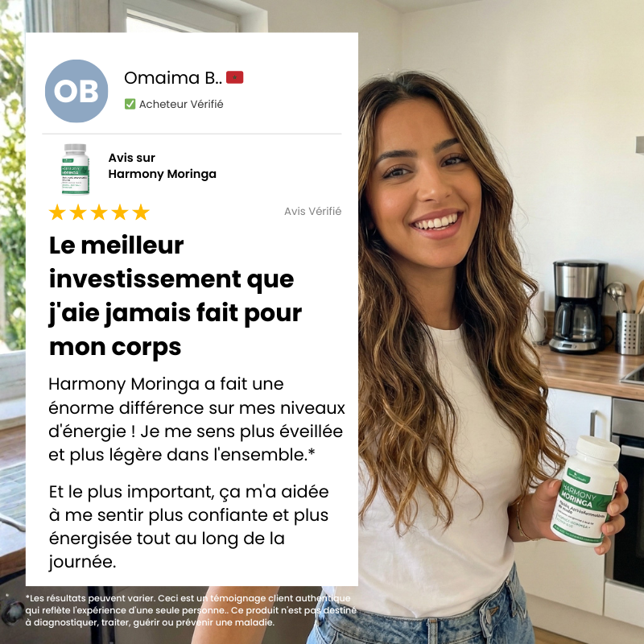Click the Acheteur Vérifié label
The image size is (644, 644).
(x=181, y=105)
